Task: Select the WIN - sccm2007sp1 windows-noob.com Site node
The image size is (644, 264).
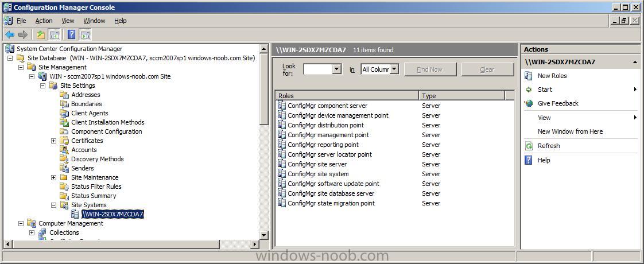Action: (110, 76)
